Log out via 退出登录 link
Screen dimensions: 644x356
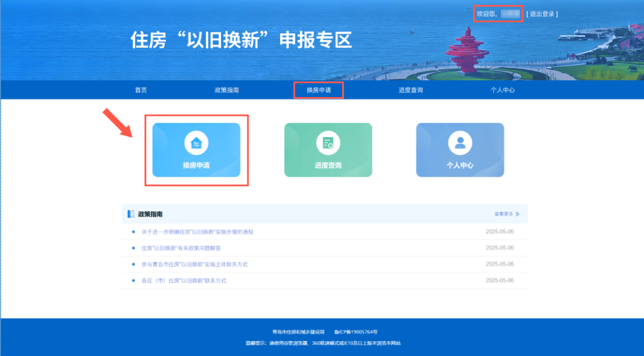pos(542,13)
